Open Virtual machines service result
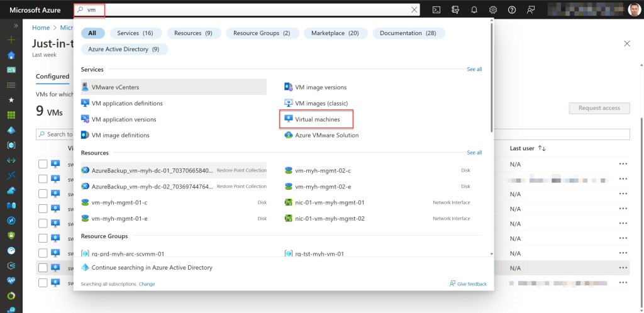The image size is (644, 313). 317,119
